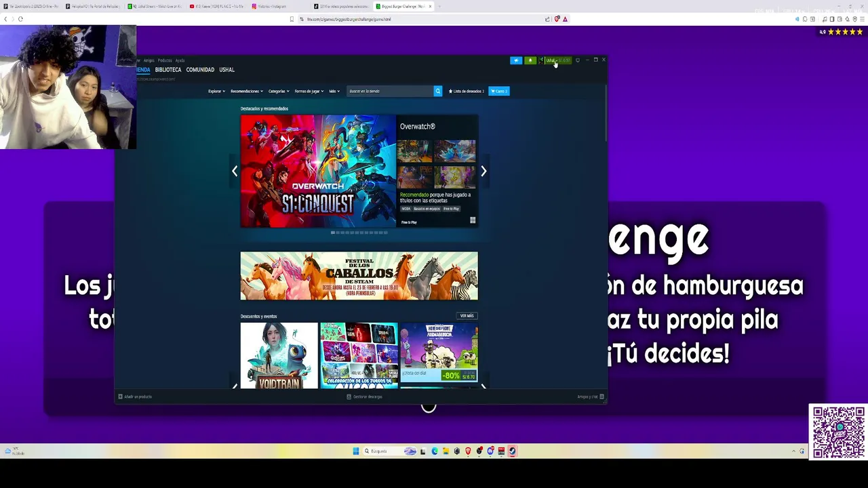Expand the Explorar dropdown
Viewport: 868px width, 488px height.
[216, 91]
